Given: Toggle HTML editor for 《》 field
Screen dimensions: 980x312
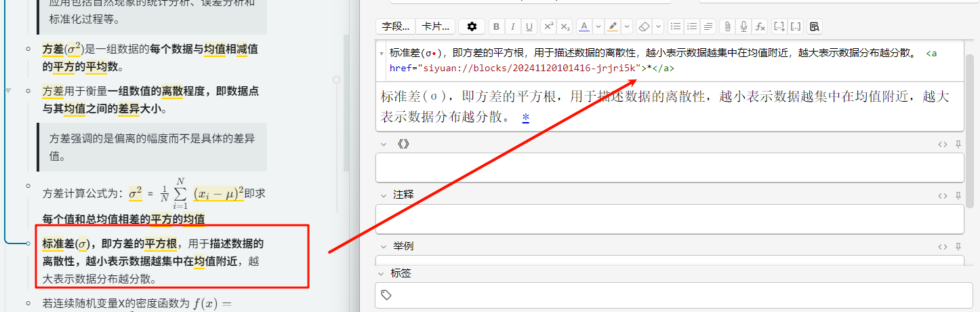Looking at the screenshot, I should click(942, 144).
